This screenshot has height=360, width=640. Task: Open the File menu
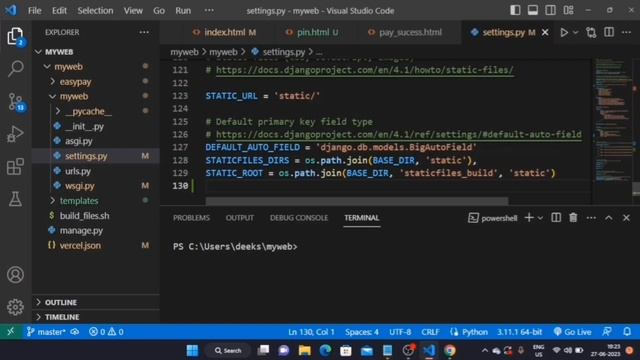click(34, 11)
